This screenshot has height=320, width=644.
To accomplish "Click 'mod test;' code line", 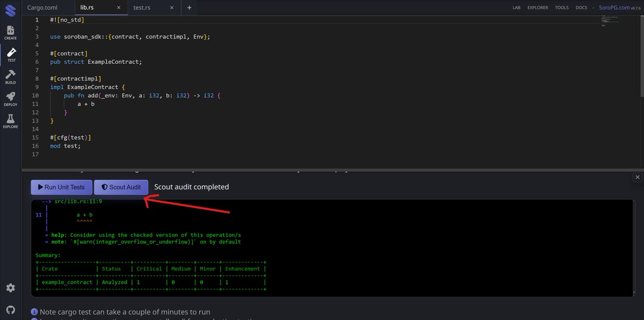I will (x=65, y=146).
